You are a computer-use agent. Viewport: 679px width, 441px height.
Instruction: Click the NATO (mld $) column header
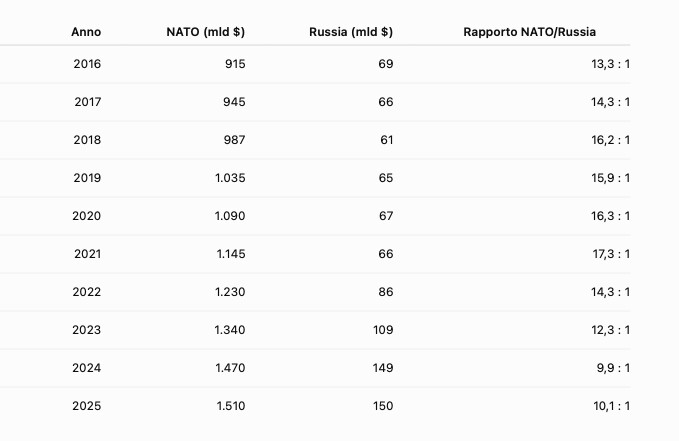point(206,32)
